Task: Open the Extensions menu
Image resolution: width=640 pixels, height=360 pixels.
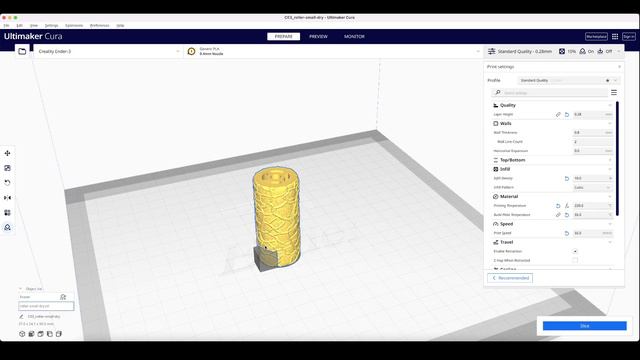Action: [74, 25]
